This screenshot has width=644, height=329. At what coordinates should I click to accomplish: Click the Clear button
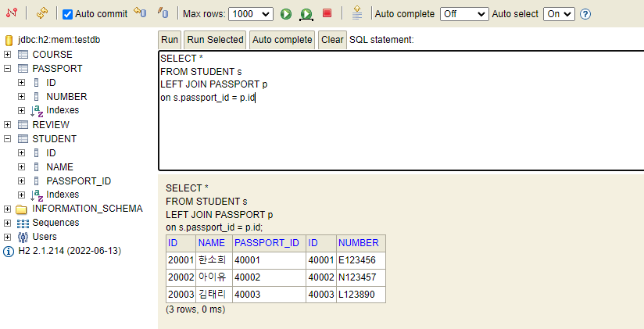[332, 40]
